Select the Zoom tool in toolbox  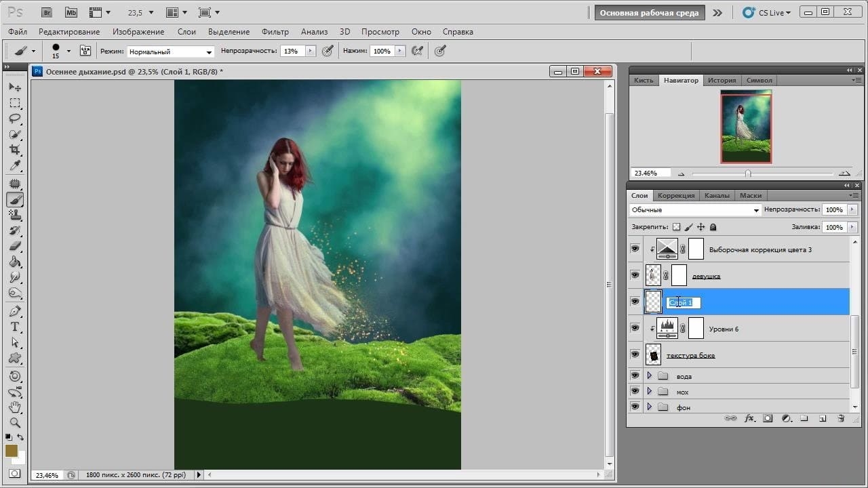tap(15, 423)
